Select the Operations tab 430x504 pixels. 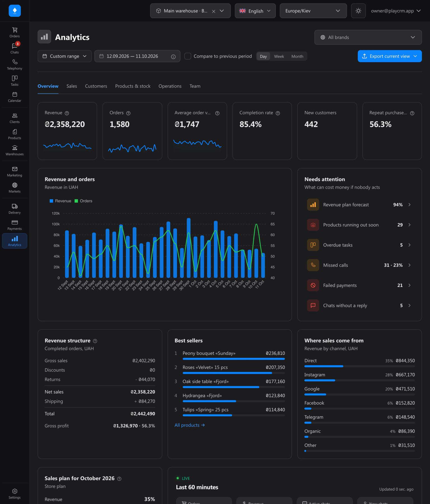pyautogui.click(x=170, y=86)
